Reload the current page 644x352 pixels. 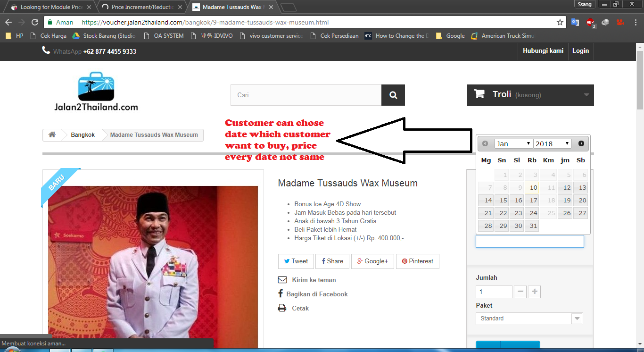(35, 22)
